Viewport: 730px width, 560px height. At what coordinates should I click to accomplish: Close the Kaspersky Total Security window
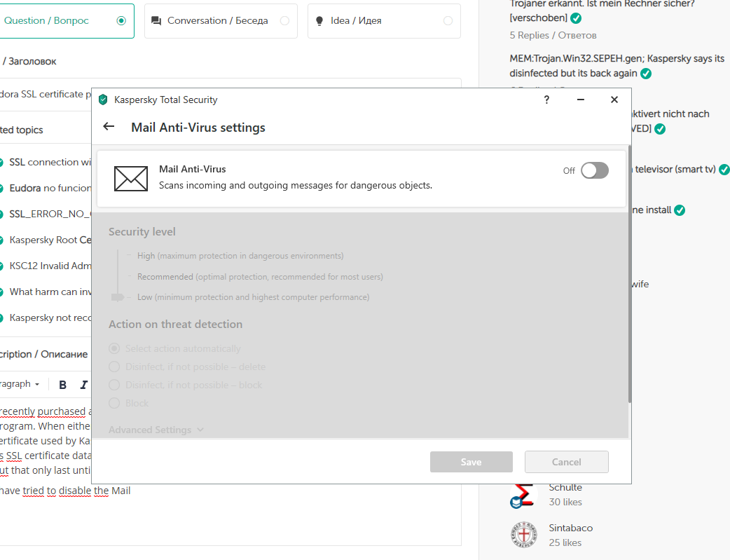(x=614, y=100)
